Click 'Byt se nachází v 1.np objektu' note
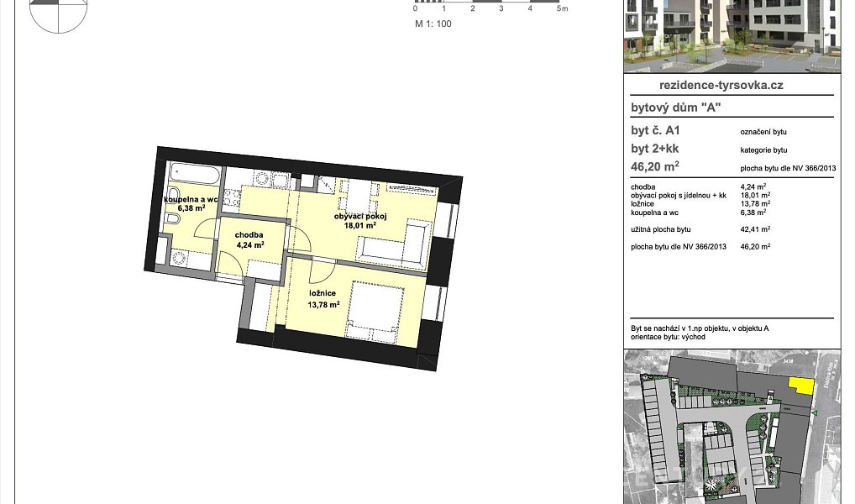 point(700,328)
